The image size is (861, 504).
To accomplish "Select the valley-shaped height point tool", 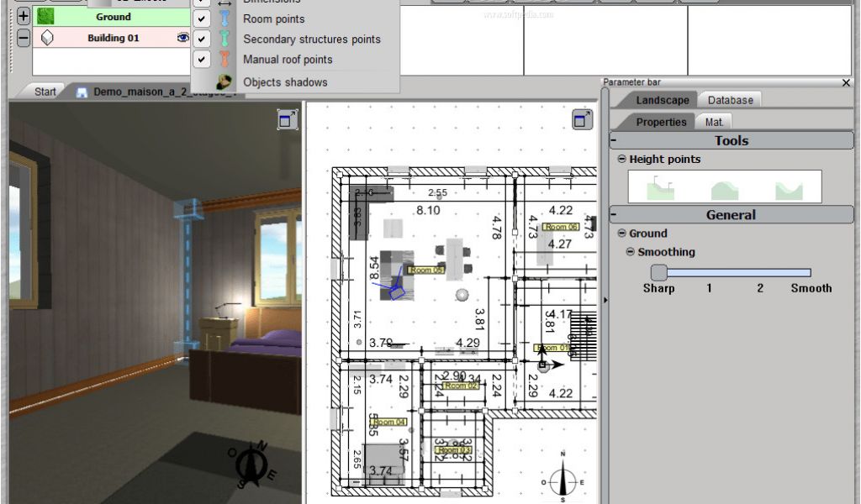I will click(x=789, y=187).
